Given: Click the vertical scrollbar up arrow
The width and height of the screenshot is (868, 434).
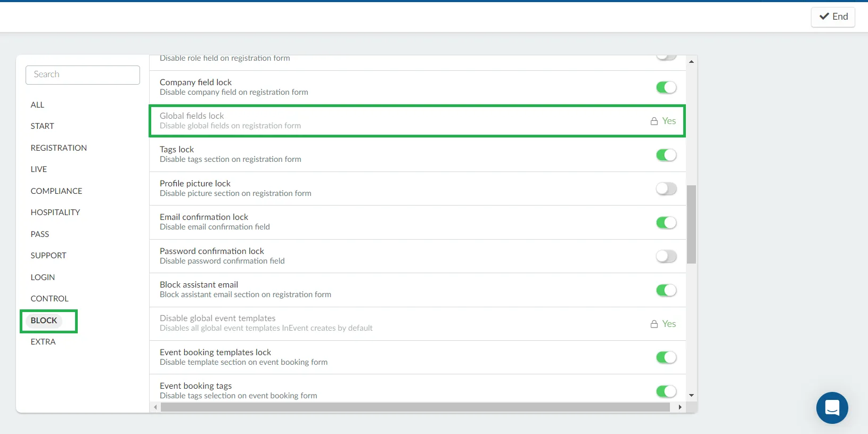Looking at the screenshot, I should tap(691, 62).
